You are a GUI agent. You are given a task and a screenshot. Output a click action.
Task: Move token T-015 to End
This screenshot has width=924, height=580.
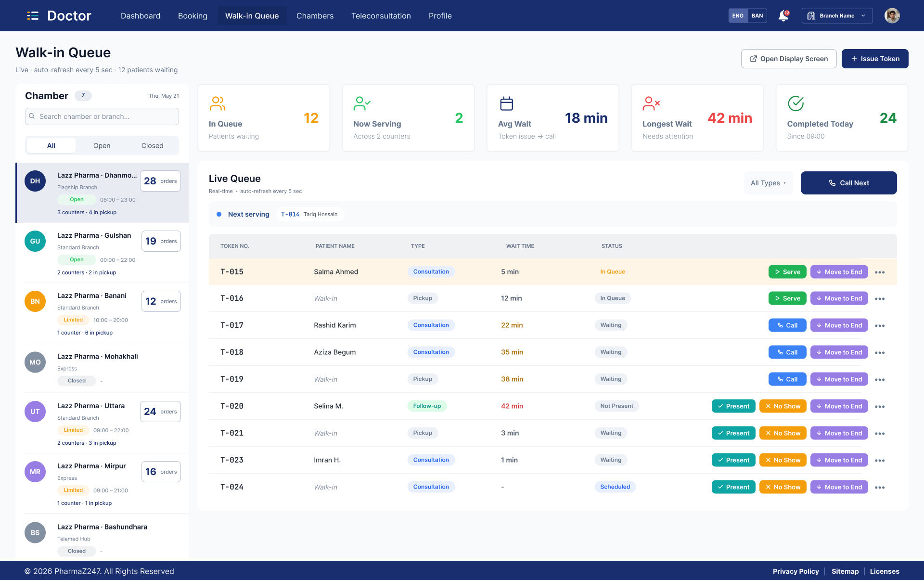839,272
